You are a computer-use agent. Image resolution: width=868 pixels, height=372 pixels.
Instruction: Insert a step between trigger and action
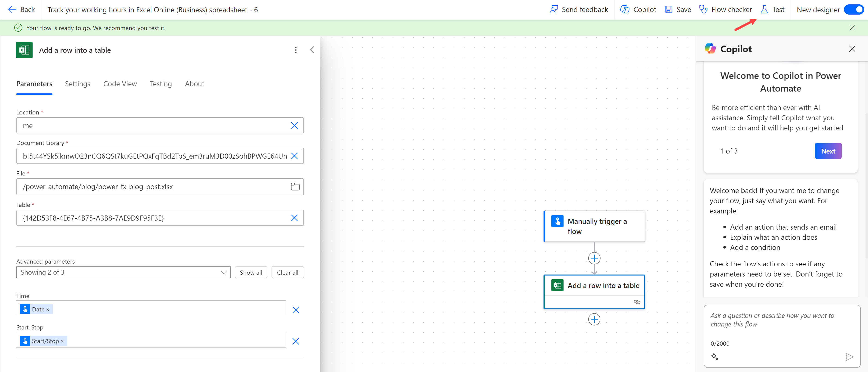tap(594, 258)
